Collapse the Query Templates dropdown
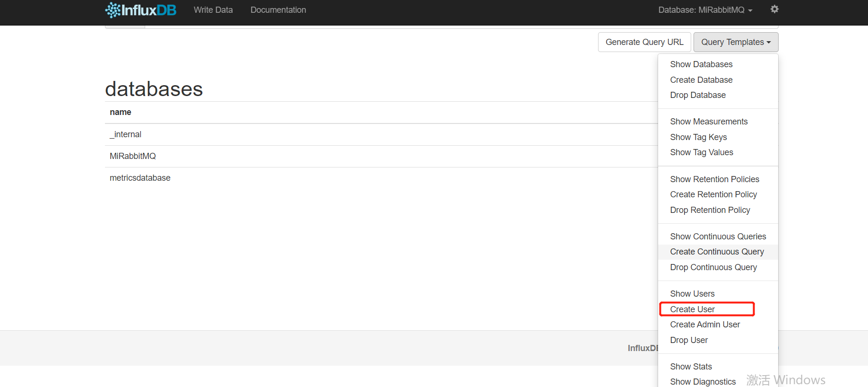The width and height of the screenshot is (868, 387). (736, 42)
